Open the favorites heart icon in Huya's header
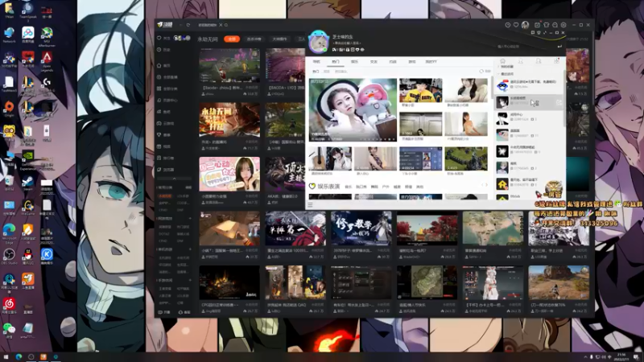The width and height of the screenshot is (644, 362). [x=516, y=25]
